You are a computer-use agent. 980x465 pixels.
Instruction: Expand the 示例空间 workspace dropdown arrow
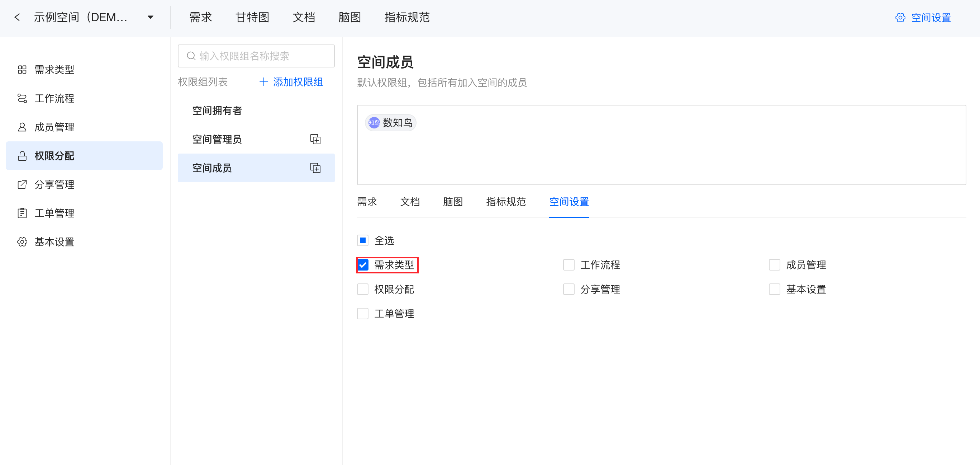pos(151,17)
